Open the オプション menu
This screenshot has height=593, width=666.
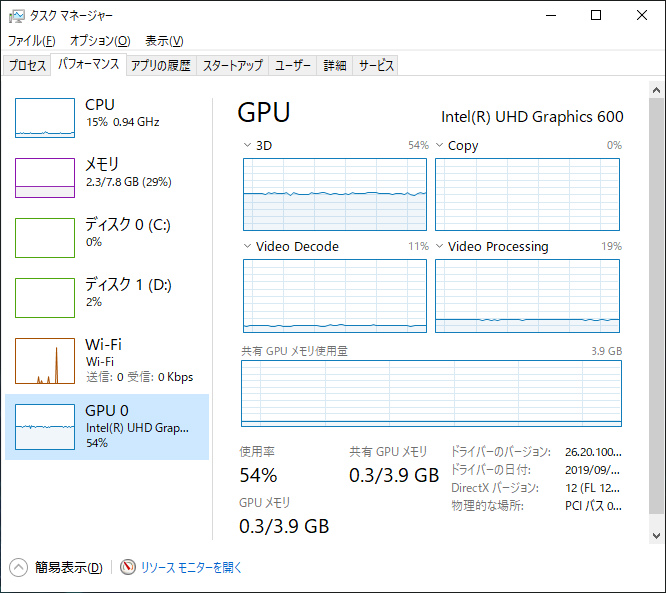pyautogui.click(x=100, y=41)
